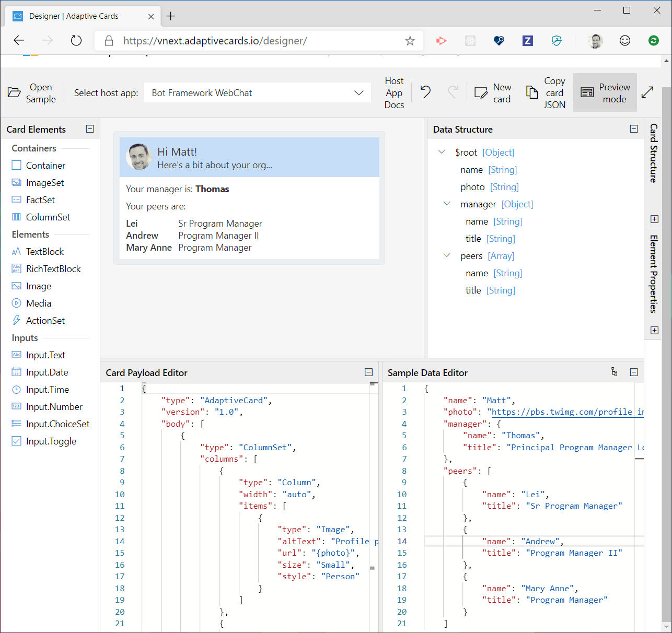The height and width of the screenshot is (633, 672).
Task: Toggle Preview mode off
Action: click(605, 92)
